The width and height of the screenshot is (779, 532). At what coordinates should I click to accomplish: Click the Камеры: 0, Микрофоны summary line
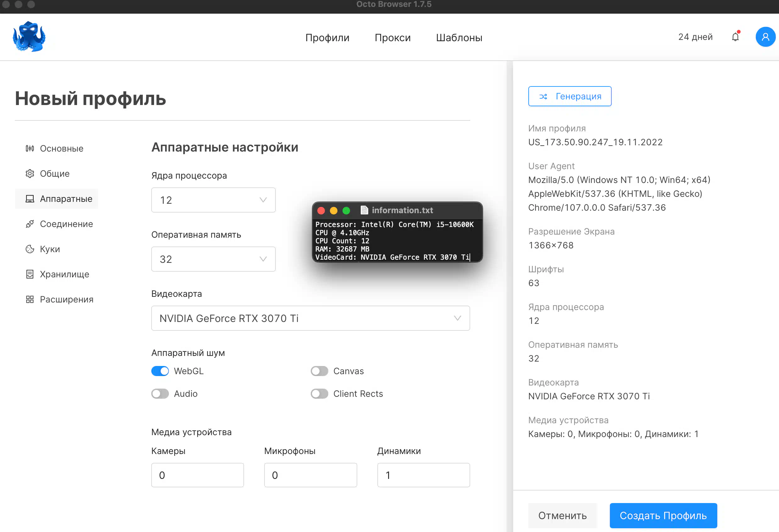coord(613,434)
